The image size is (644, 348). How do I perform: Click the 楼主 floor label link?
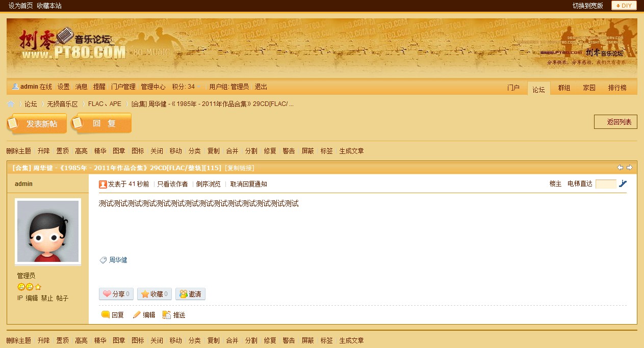pos(555,184)
